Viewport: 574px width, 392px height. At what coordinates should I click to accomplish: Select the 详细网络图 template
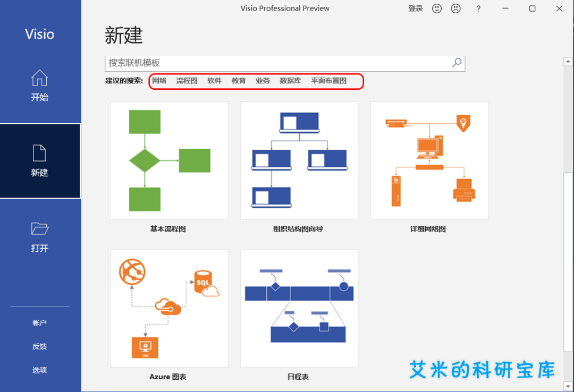[429, 160]
